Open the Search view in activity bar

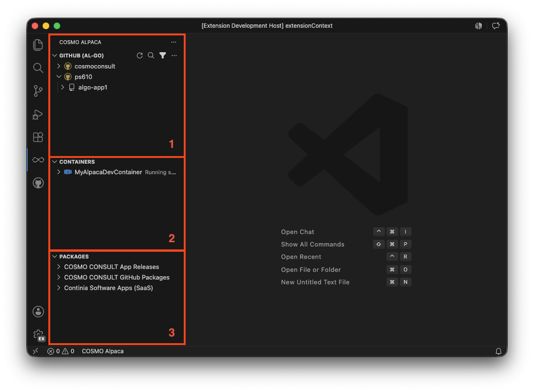38,68
